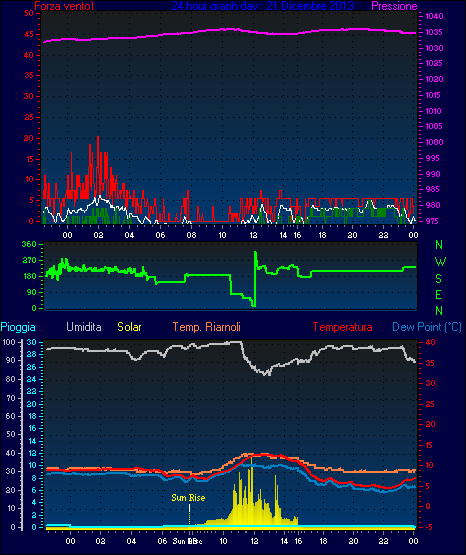Select the magenta "Pressione" label

(x=394, y=6)
